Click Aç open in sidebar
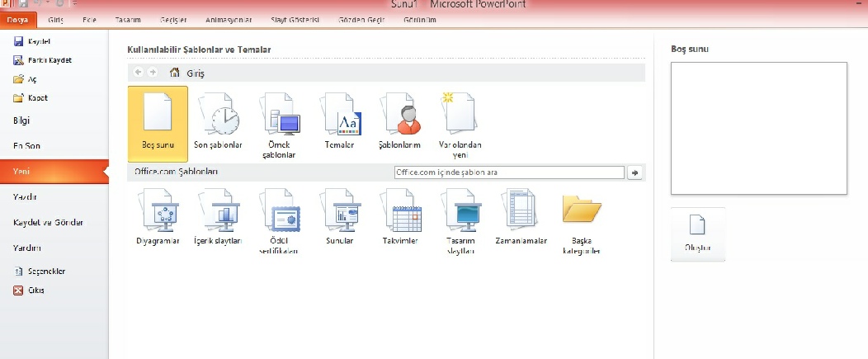Screen dimensions: 868x359 (x=25, y=79)
